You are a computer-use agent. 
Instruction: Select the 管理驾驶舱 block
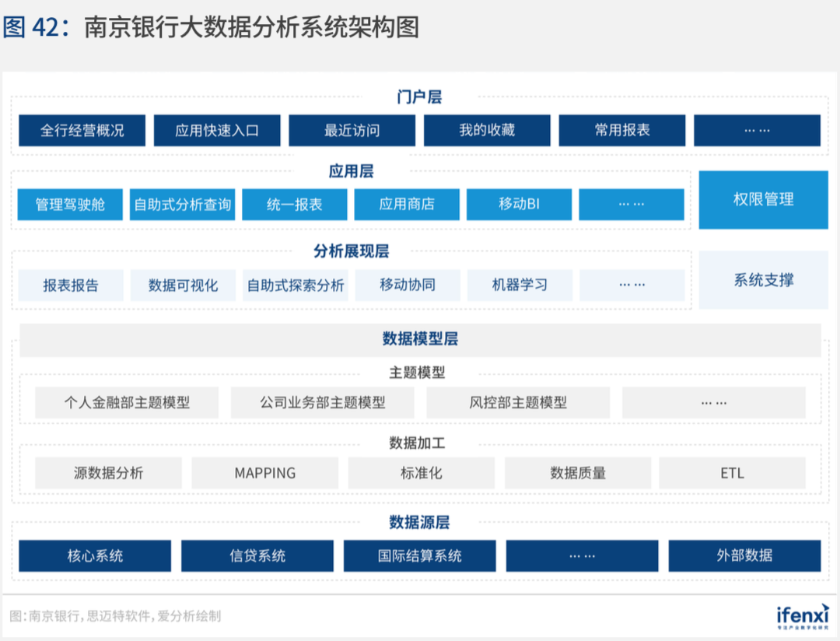click(70, 204)
